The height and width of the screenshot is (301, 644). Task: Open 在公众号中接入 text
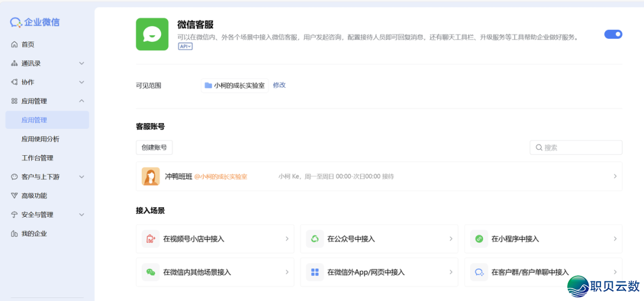[351, 239]
